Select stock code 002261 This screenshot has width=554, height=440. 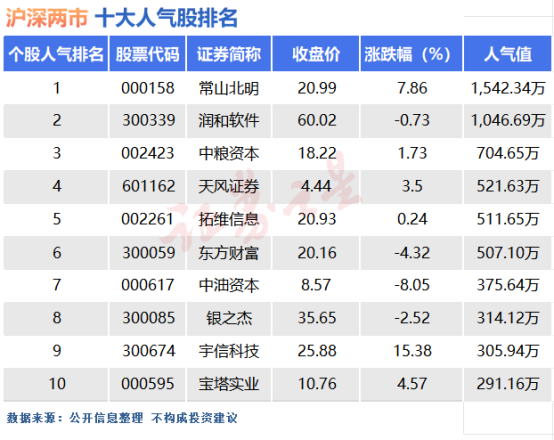tap(147, 219)
